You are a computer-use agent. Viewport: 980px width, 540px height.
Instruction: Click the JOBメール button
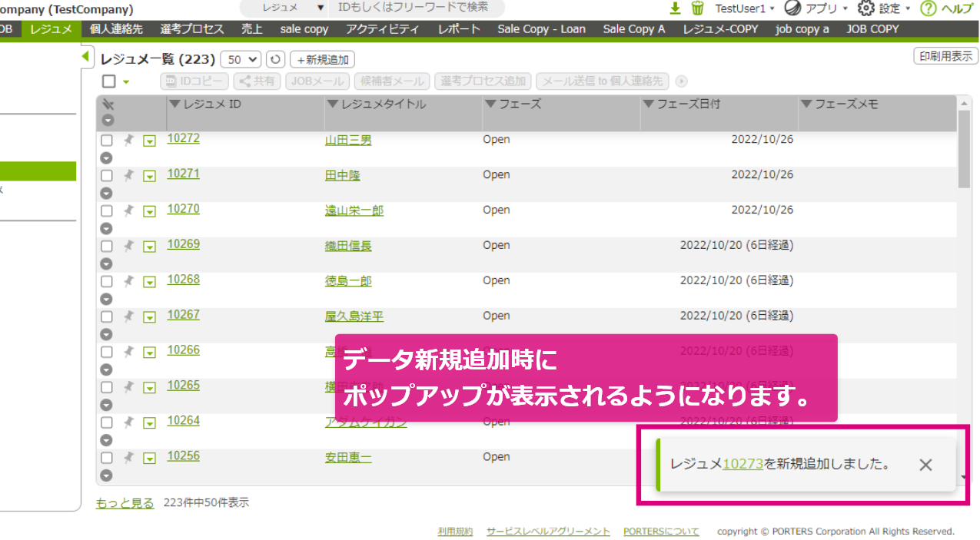tap(317, 81)
